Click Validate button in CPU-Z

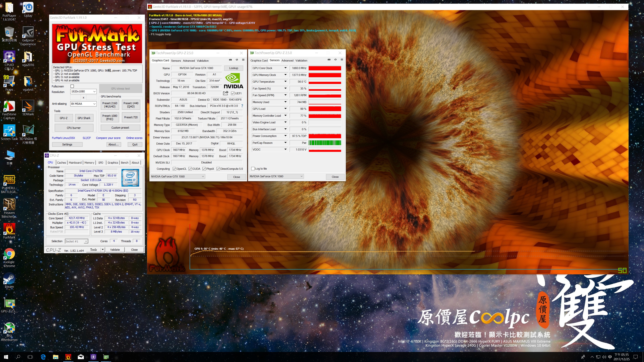point(115,250)
